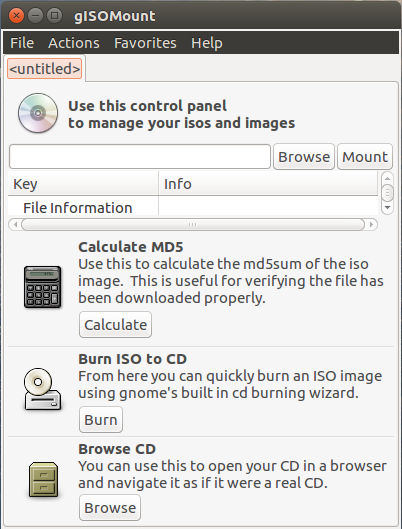Focus the ISO file path text field
The height and width of the screenshot is (529, 402).
(140, 157)
